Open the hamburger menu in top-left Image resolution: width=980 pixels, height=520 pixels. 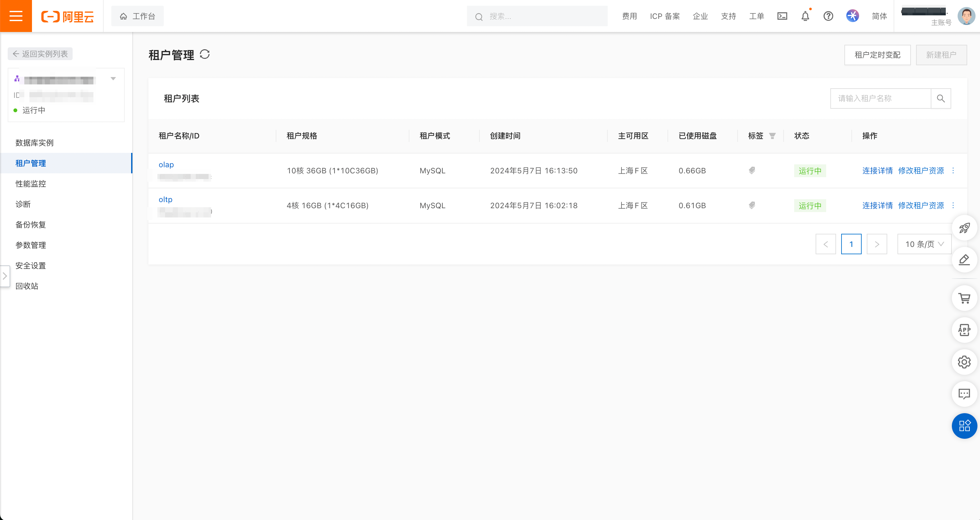coord(16,16)
